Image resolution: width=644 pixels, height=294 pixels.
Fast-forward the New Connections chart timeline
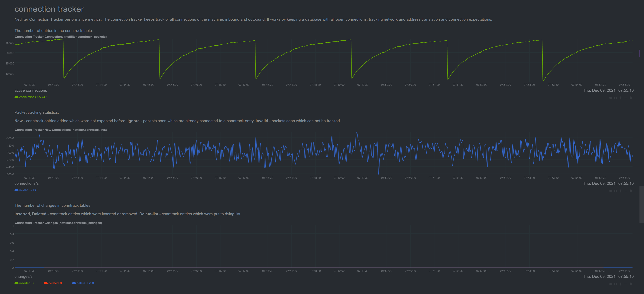tap(616, 191)
